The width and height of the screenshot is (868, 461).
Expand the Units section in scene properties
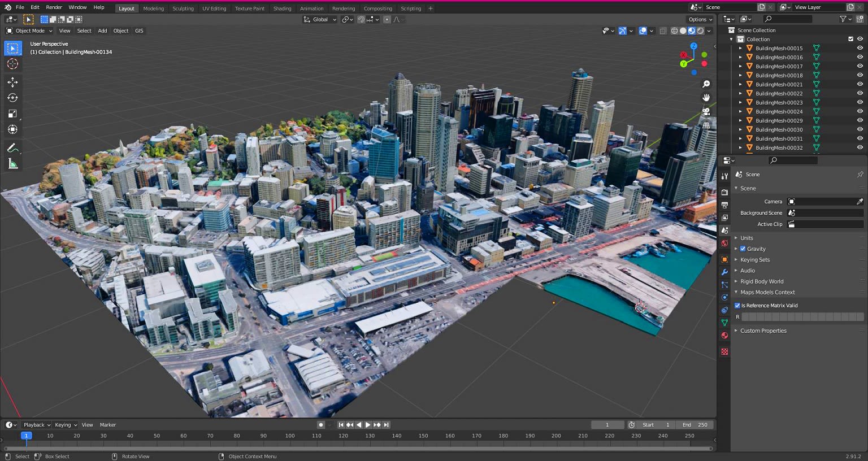point(736,238)
